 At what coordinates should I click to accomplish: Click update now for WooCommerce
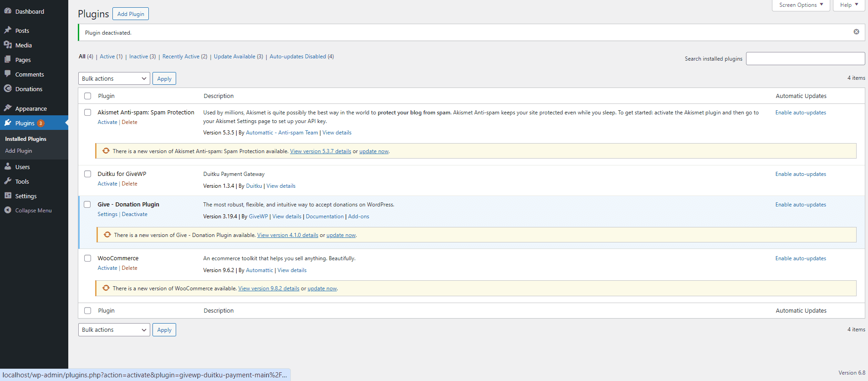(x=322, y=288)
